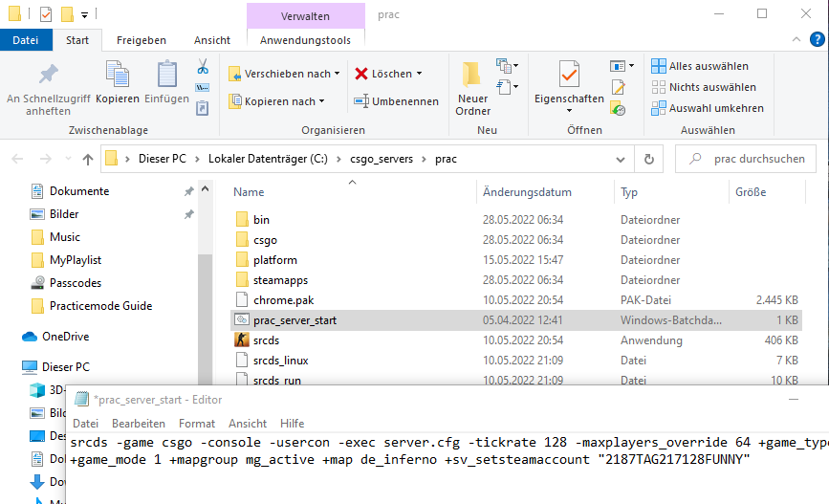829x504 pixels.
Task: Go up one folder level arrow
Action: coord(88,159)
